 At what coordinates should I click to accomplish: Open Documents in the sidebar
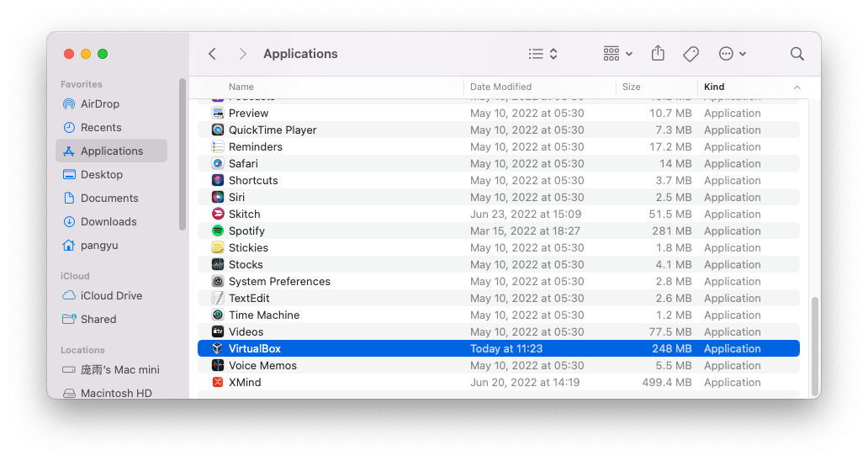(111, 199)
